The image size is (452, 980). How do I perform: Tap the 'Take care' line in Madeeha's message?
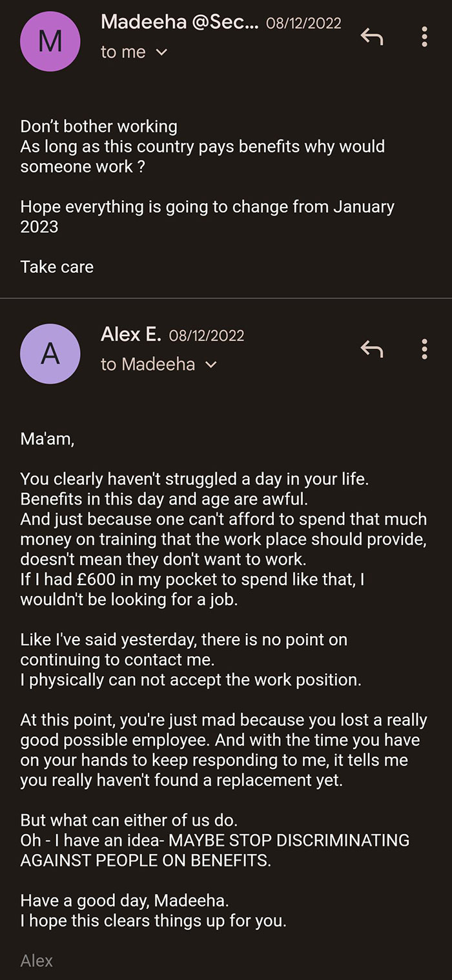click(57, 266)
